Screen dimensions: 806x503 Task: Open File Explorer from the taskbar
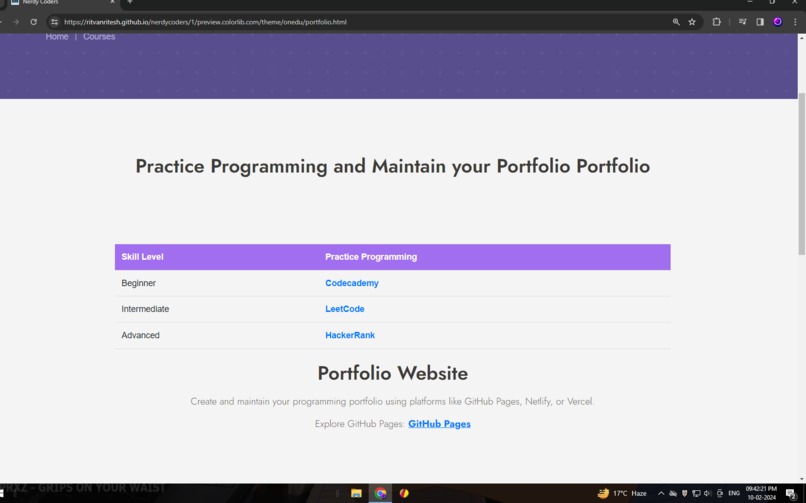(x=356, y=493)
